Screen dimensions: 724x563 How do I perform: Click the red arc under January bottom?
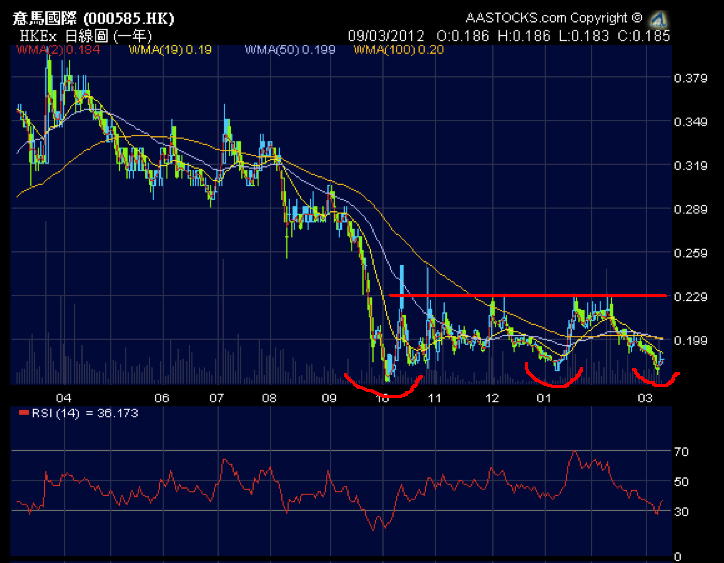(x=554, y=380)
